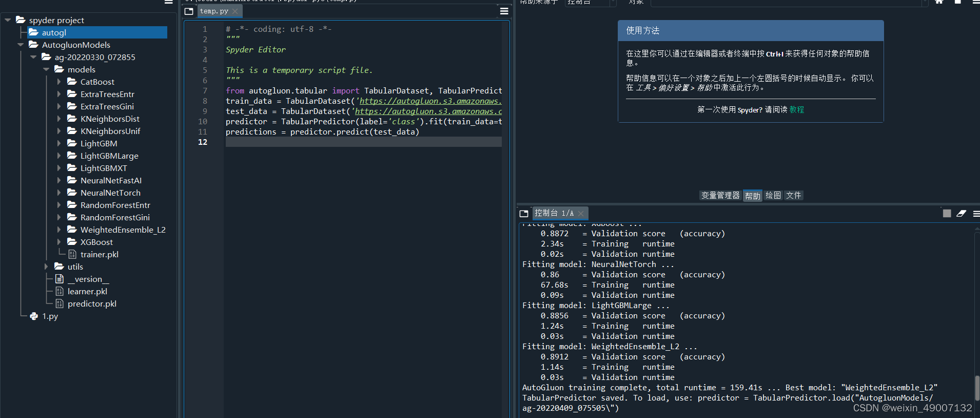
Task: Click the 对象 object input field
Action: pos(790,3)
